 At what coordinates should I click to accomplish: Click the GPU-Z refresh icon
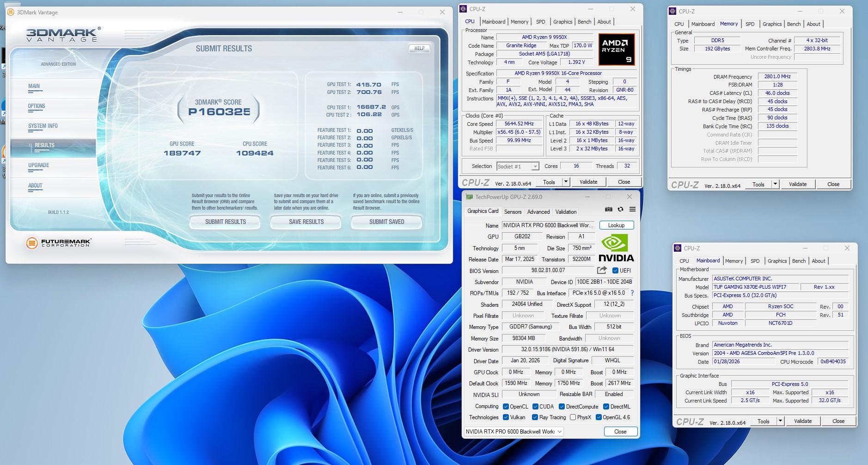(621, 210)
